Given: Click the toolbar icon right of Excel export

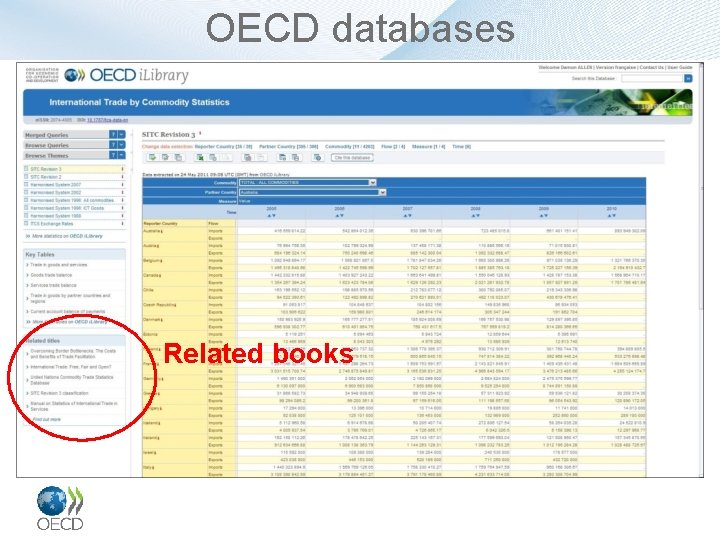Looking at the screenshot, I should [213, 158].
